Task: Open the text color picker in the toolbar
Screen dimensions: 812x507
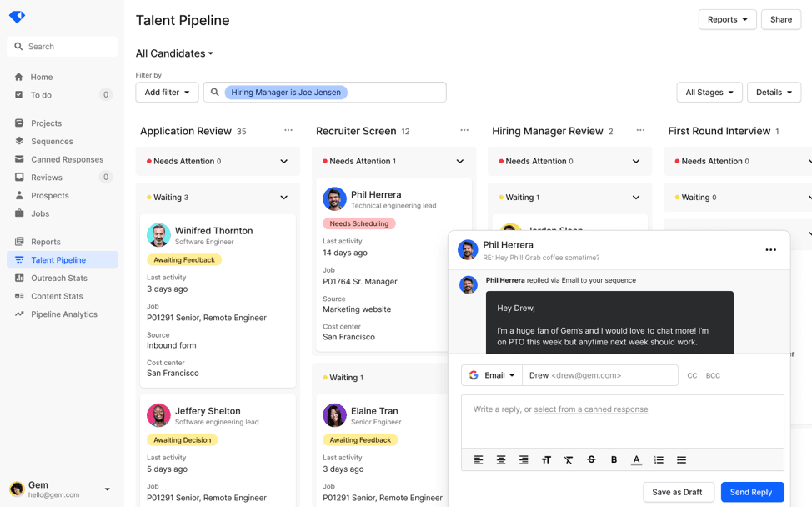Action: click(x=636, y=459)
